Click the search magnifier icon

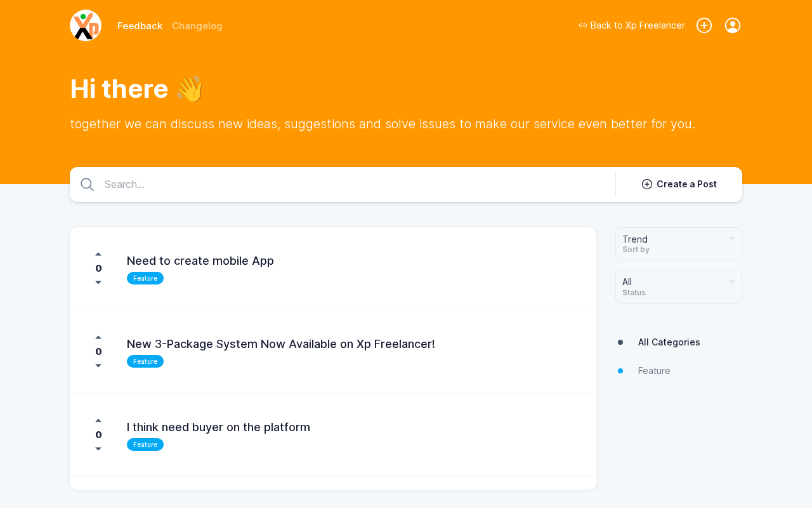88,185
